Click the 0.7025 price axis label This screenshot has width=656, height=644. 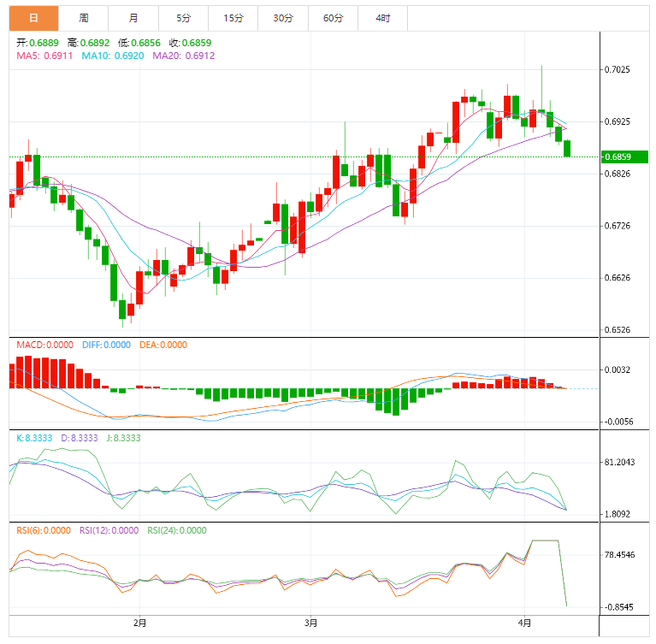pos(618,69)
